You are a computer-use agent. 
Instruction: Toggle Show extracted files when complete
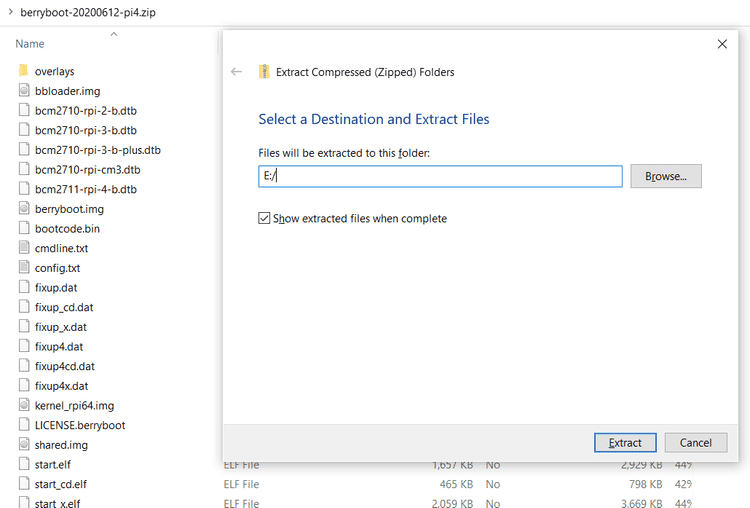tap(265, 218)
